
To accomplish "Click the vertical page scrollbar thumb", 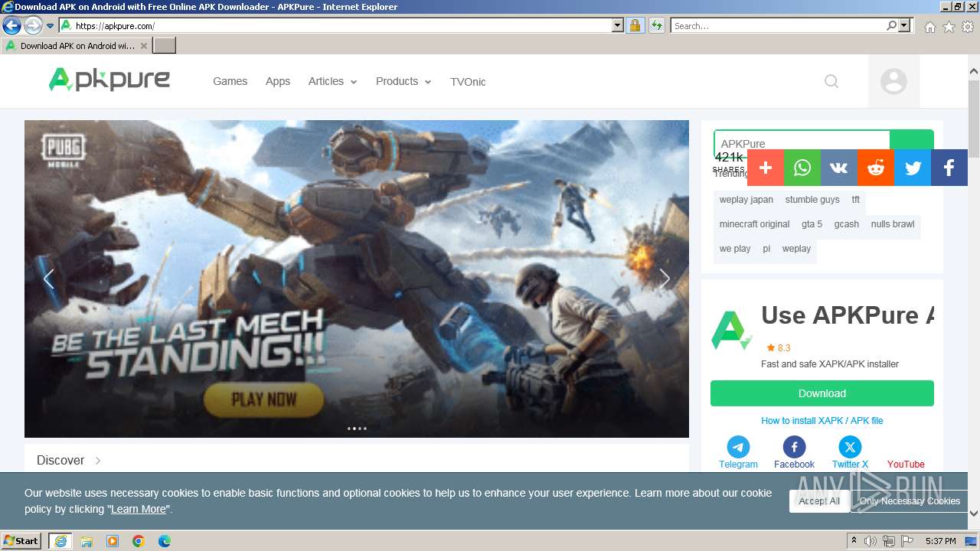I will [x=974, y=119].
